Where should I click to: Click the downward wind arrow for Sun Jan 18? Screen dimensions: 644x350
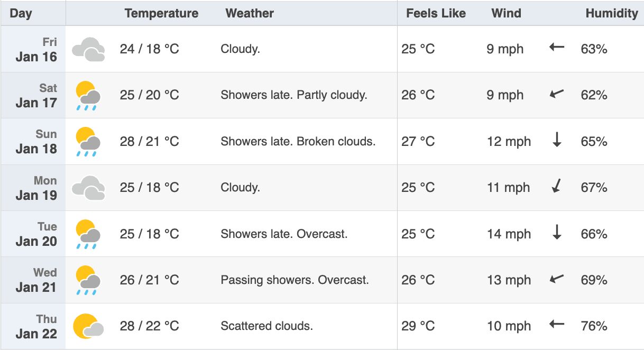557,141
